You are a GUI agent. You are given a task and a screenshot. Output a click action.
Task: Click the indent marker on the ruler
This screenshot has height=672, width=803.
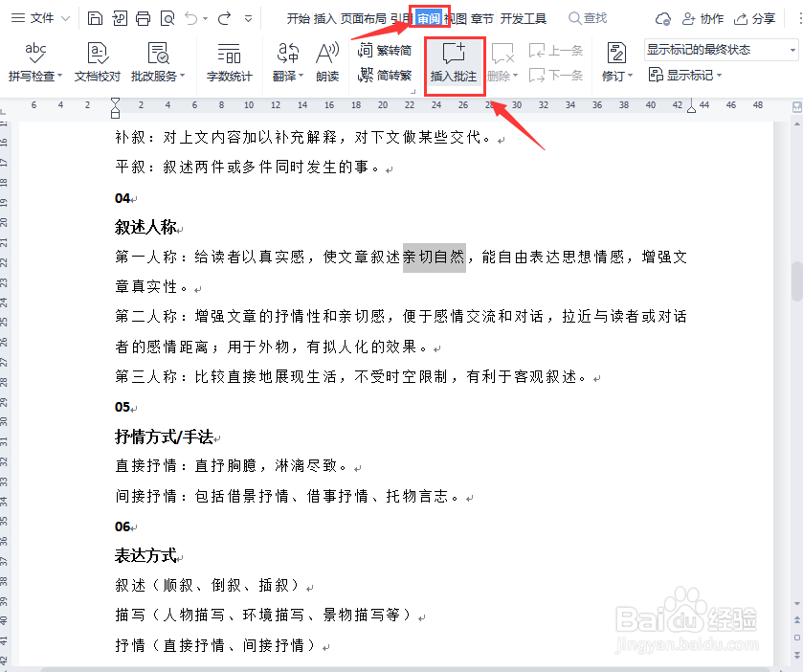coord(116,106)
